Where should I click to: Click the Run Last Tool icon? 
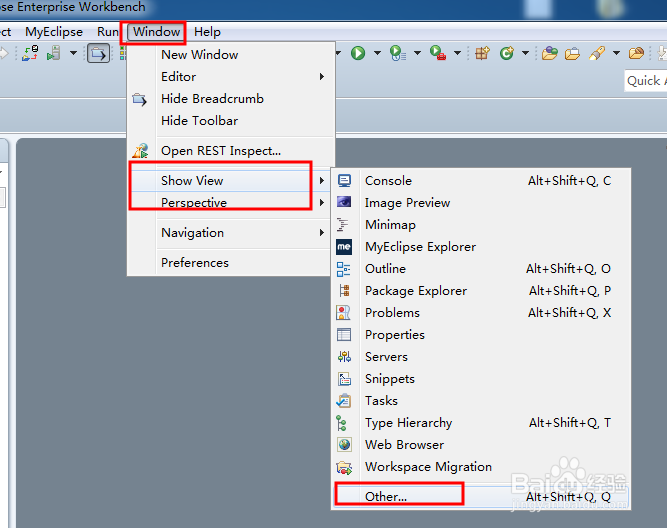398,53
